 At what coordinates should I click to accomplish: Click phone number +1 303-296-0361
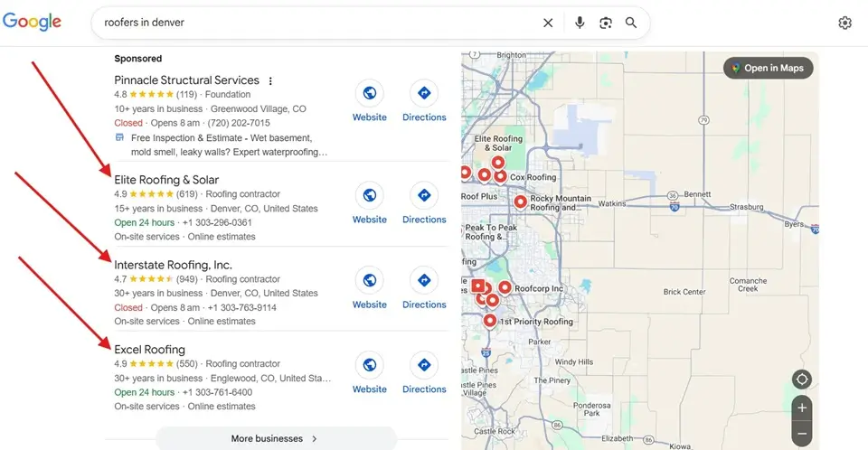(217, 222)
